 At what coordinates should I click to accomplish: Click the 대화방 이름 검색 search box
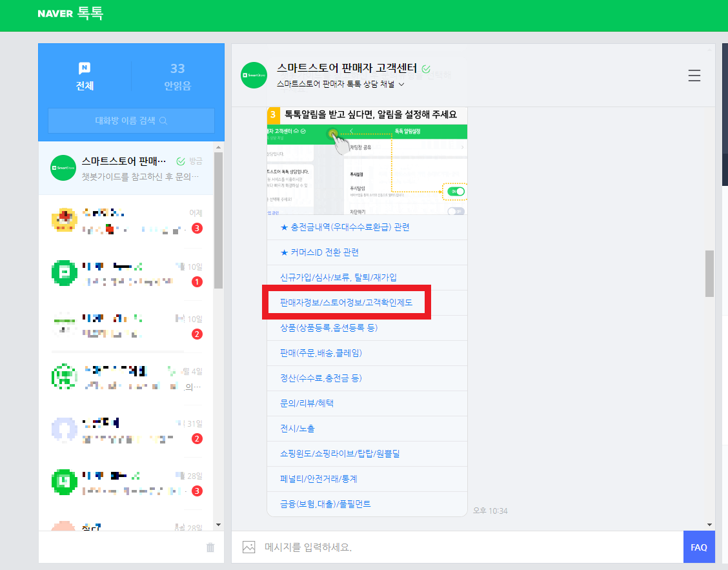pyautogui.click(x=131, y=121)
